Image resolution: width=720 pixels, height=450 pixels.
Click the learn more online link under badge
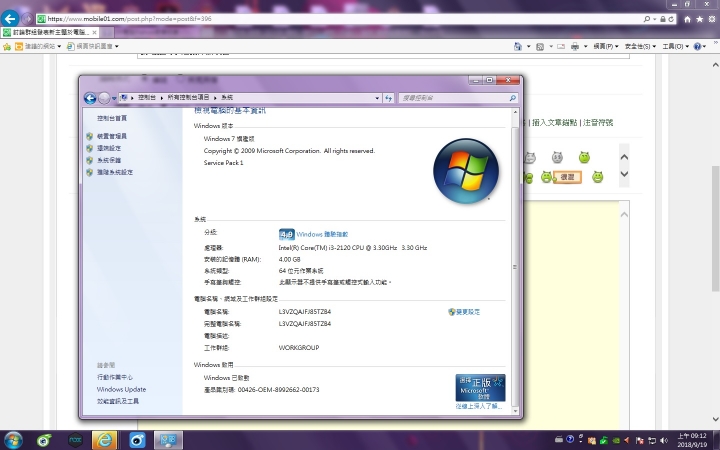pyautogui.click(x=479, y=406)
